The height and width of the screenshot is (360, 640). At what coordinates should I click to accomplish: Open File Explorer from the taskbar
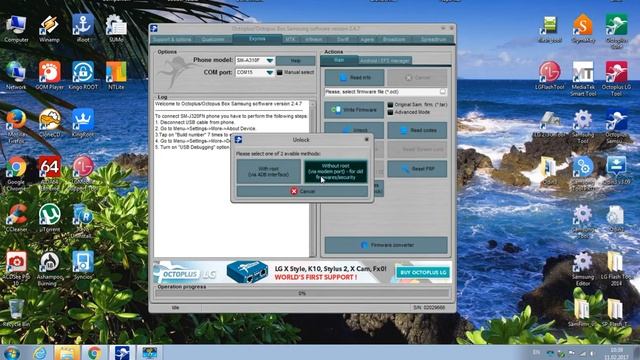coord(67,353)
